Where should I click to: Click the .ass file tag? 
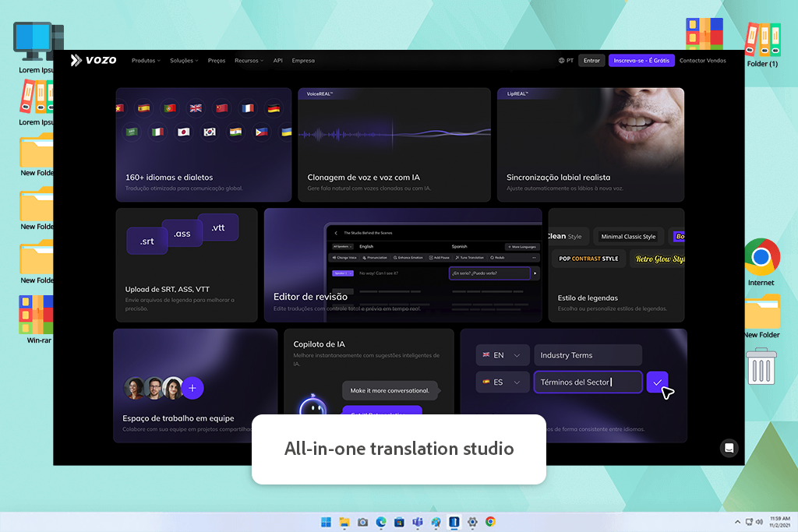[x=182, y=234]
